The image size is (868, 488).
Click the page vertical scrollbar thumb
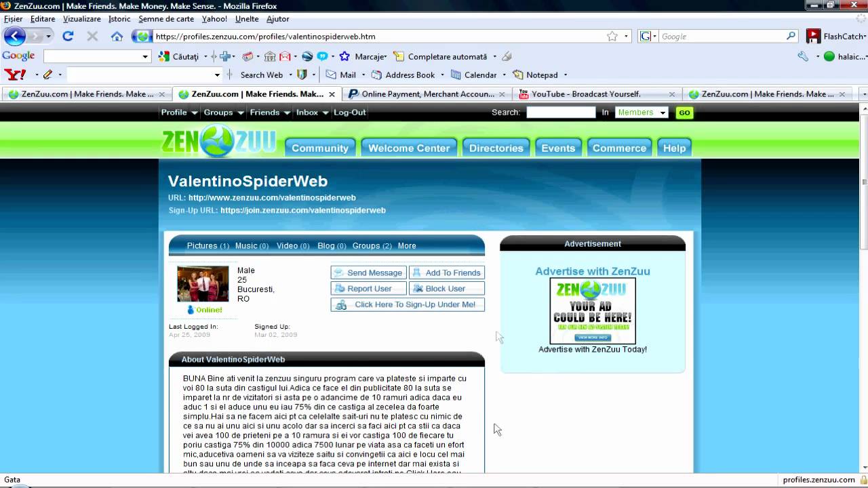[x=863, y=182]
